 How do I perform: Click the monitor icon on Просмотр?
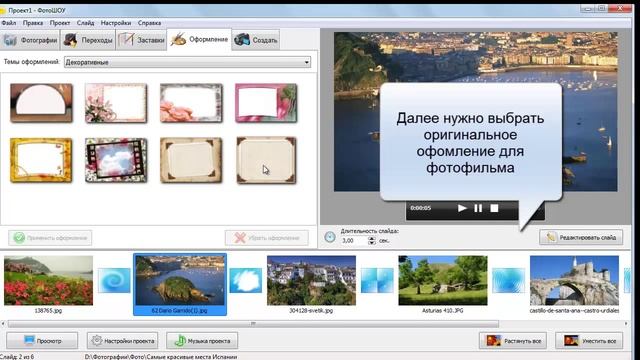point(29,340)
